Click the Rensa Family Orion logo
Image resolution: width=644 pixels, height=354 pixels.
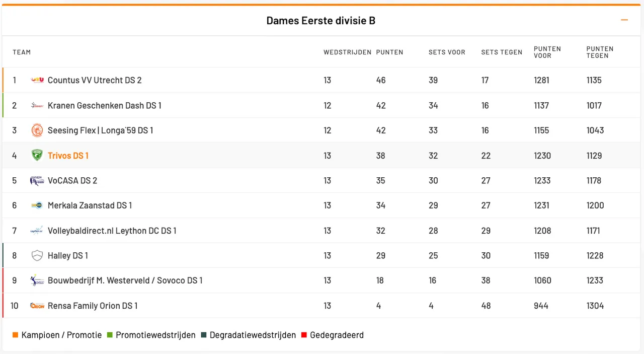[37, 306]
